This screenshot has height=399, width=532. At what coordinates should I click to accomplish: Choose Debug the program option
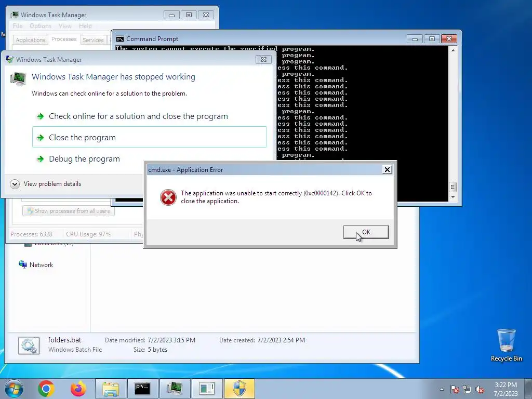coord(85,159)
